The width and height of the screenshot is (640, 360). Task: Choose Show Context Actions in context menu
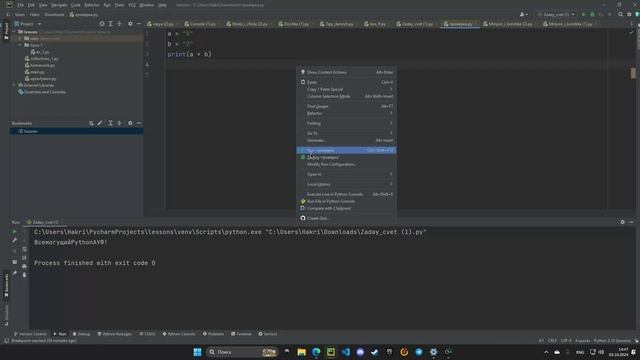click(x=346, y=72)
